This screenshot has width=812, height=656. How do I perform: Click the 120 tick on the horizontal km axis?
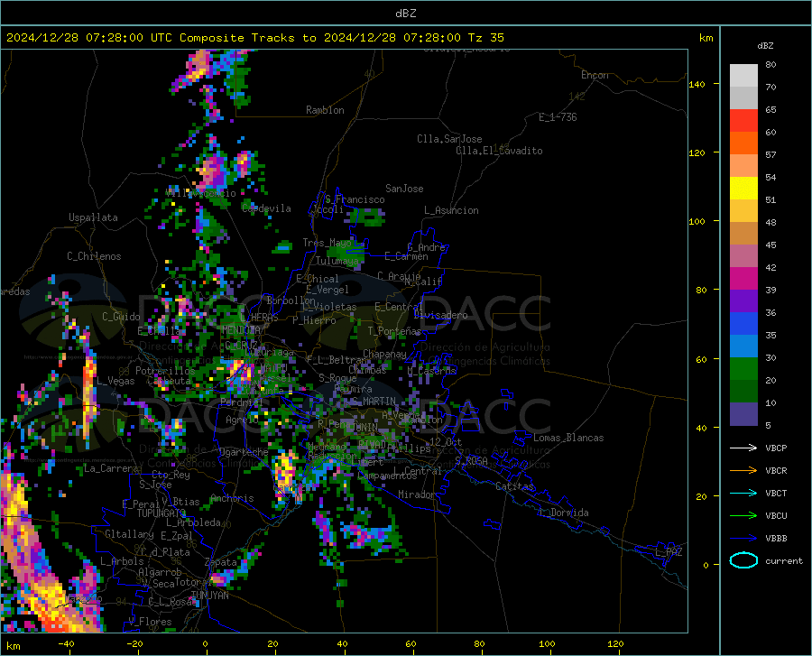[615, 643]
